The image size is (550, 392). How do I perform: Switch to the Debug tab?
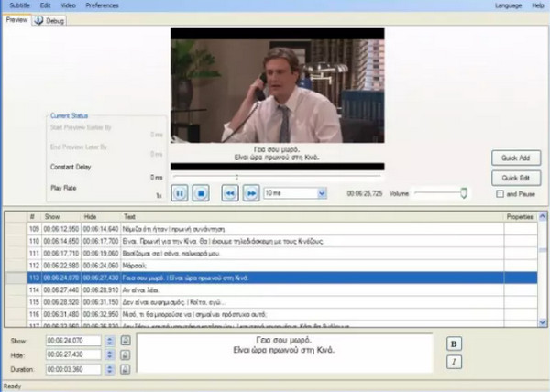(x=49, y=21)
